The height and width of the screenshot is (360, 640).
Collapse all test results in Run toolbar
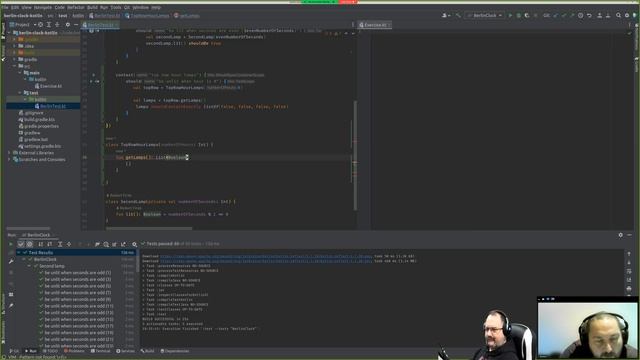coord(69,244)
